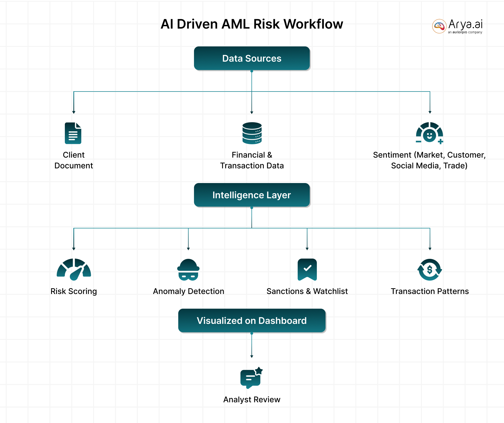Click the Arya.ai logo
The height and width of the screenshot is (423, 504).
457,26
